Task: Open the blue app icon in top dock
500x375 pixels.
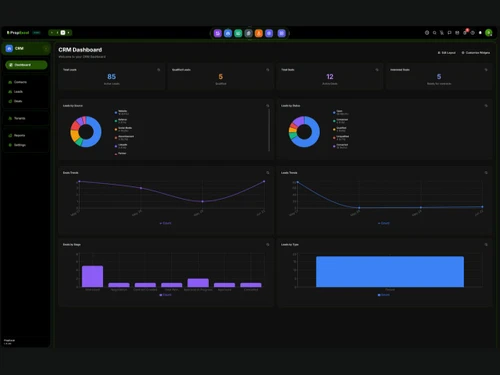Action: 228,33
